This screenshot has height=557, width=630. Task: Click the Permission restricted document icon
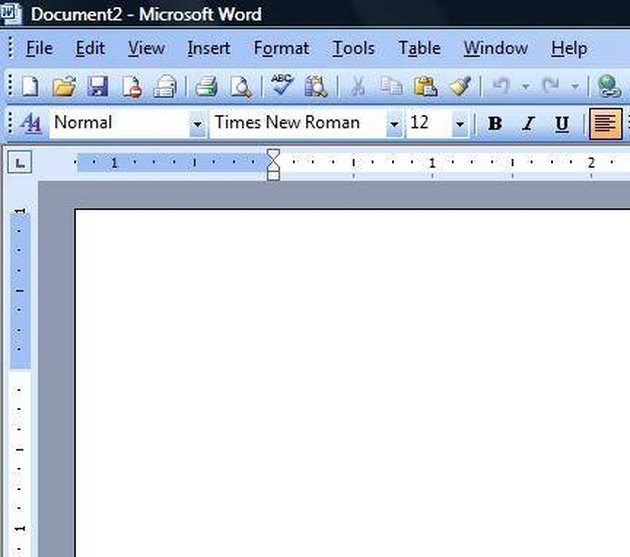click(x=132, y=87)
